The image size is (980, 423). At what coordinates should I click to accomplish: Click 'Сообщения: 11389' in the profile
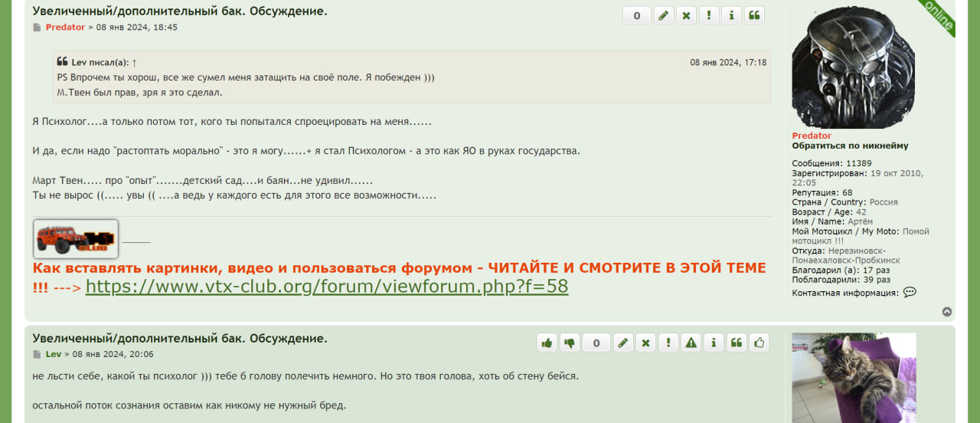point(832,164)
